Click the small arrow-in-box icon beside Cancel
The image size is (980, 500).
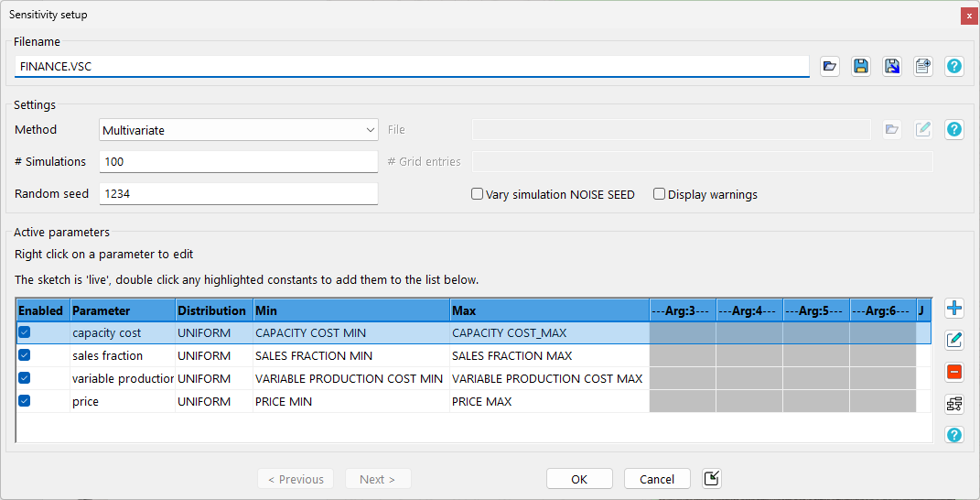[x=712, y=479]
